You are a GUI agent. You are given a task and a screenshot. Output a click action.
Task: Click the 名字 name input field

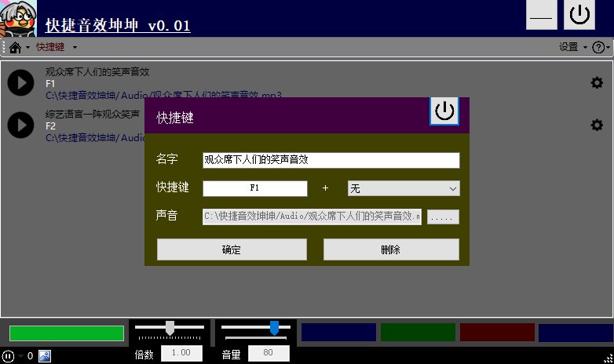331,160
